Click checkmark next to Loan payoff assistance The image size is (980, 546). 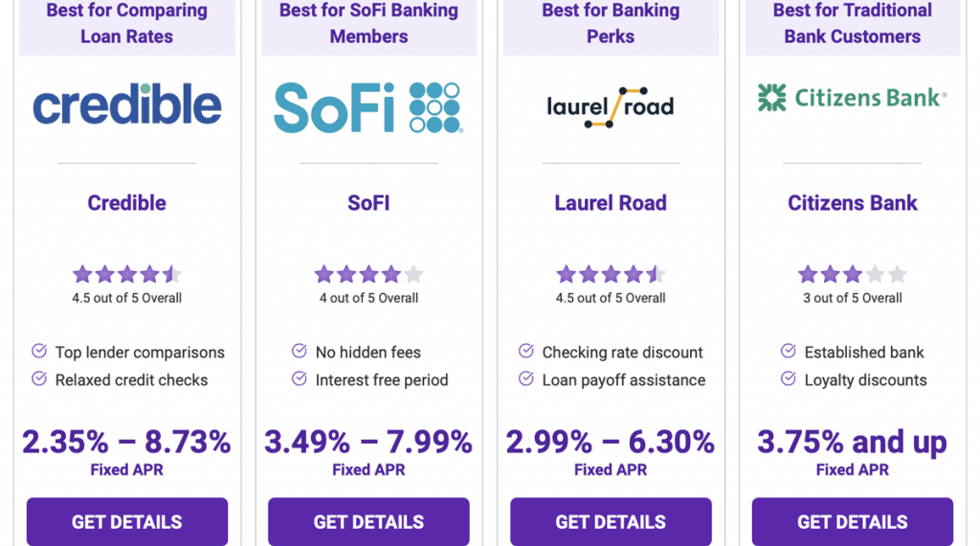[x=526, y=379]
